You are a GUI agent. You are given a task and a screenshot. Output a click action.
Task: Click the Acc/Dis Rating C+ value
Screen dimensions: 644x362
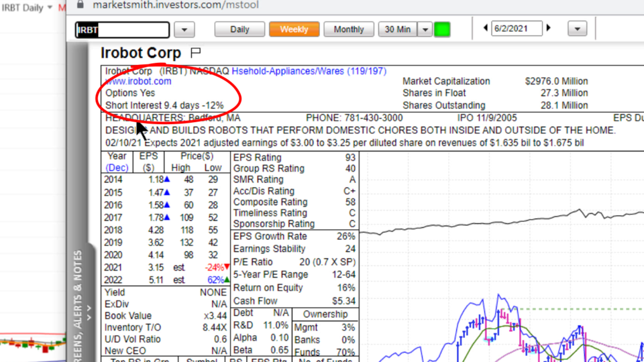click(x=350, y=191)
